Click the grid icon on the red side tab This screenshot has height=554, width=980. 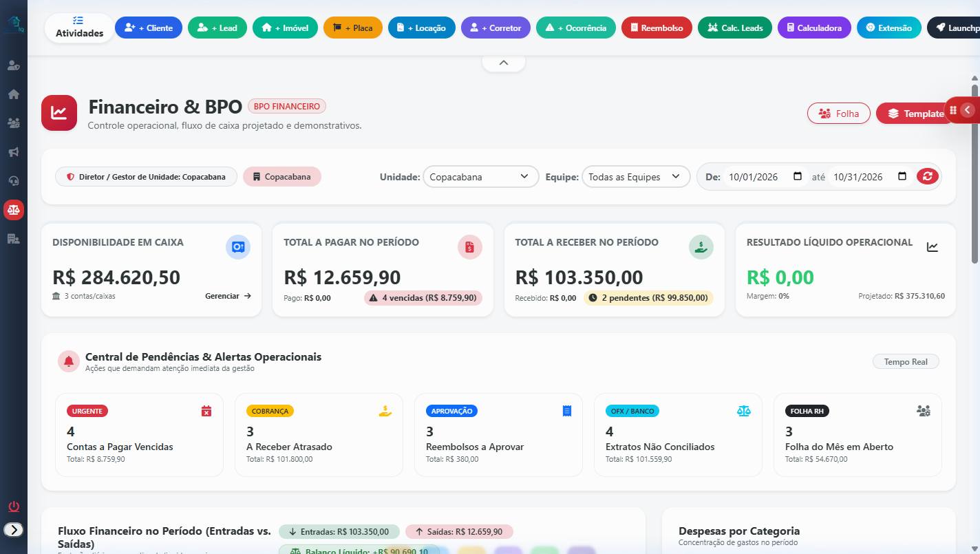coord(953,110)
